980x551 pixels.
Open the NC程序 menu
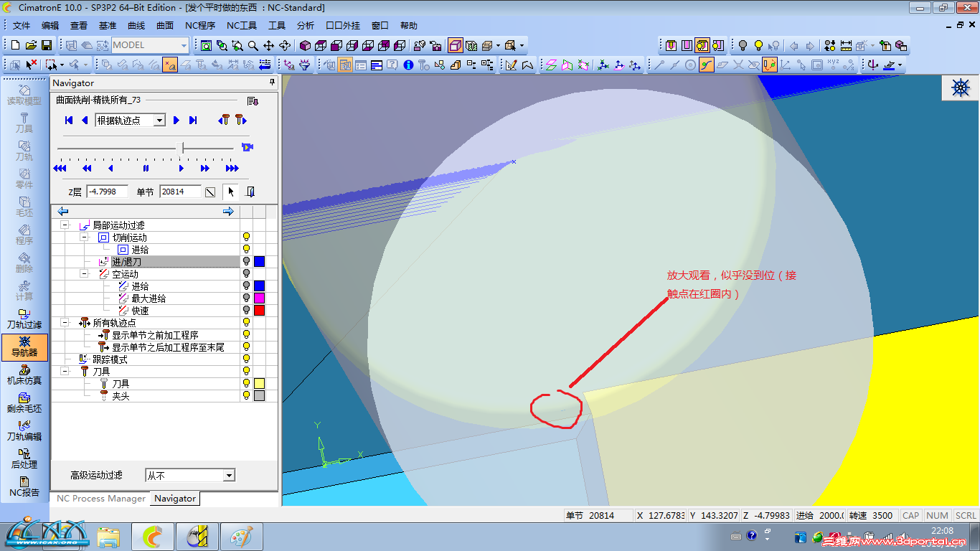pos(200,26)
